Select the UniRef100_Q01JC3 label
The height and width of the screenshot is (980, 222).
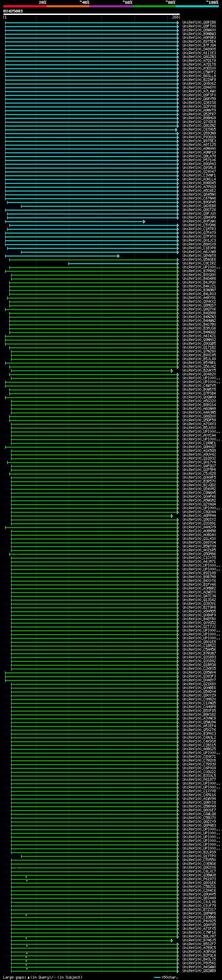point(199,241)
